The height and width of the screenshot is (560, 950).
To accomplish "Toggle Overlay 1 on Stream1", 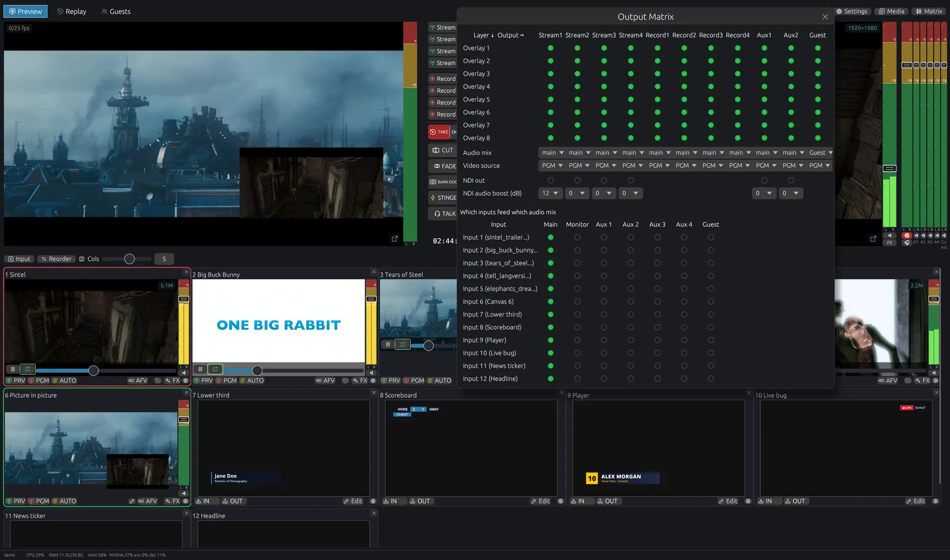I will pos(550,48).
